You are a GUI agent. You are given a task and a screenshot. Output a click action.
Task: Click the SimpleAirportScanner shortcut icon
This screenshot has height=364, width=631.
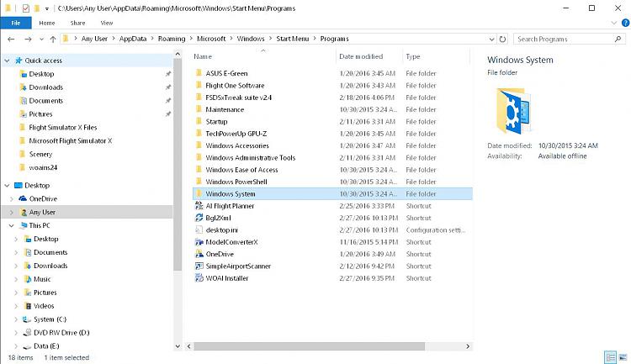[x=199, y=266]
